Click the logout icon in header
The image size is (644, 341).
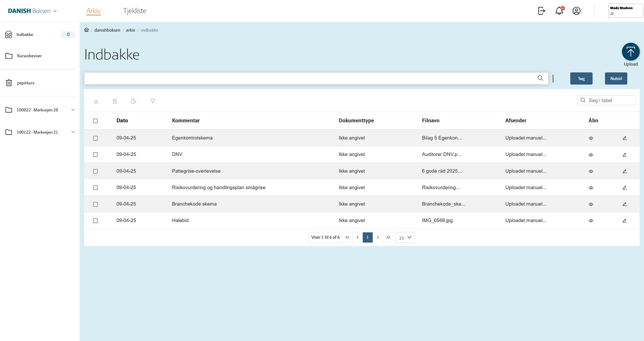541,11
